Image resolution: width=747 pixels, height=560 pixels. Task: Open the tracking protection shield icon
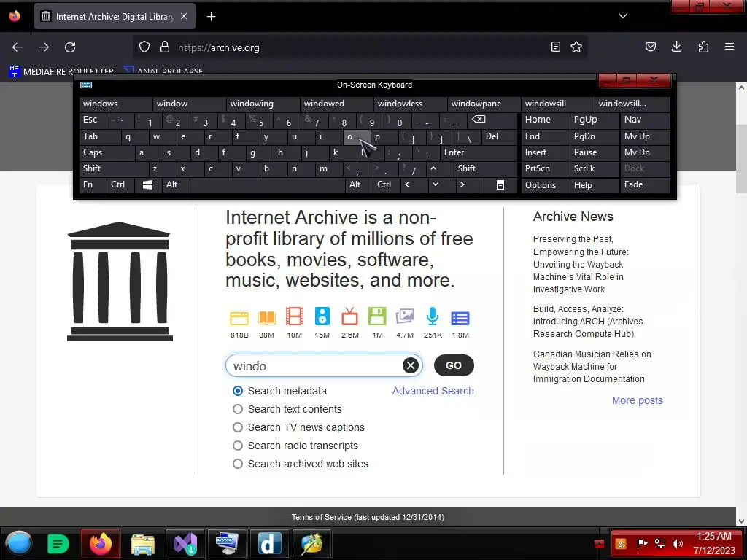(144, 47)
